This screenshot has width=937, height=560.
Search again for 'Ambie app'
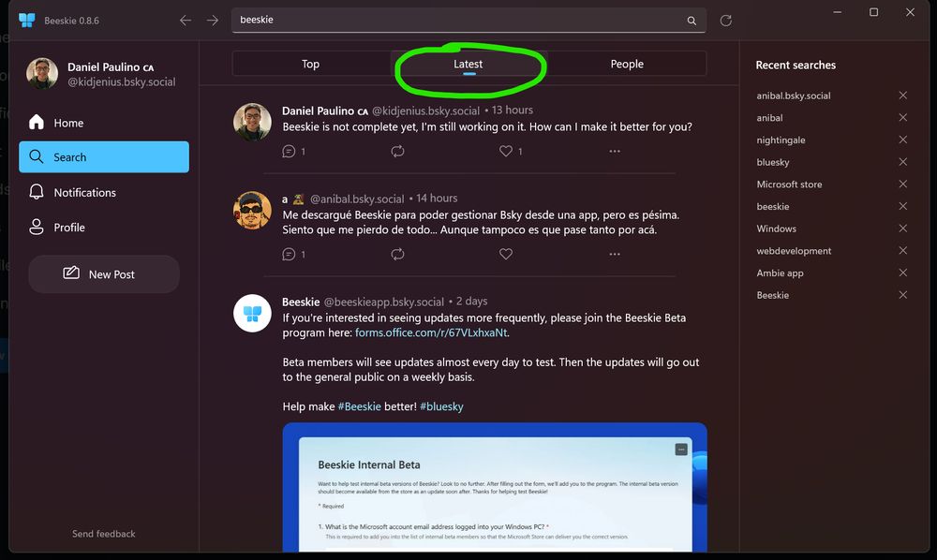pyautogui.click(x=780, y=273)
